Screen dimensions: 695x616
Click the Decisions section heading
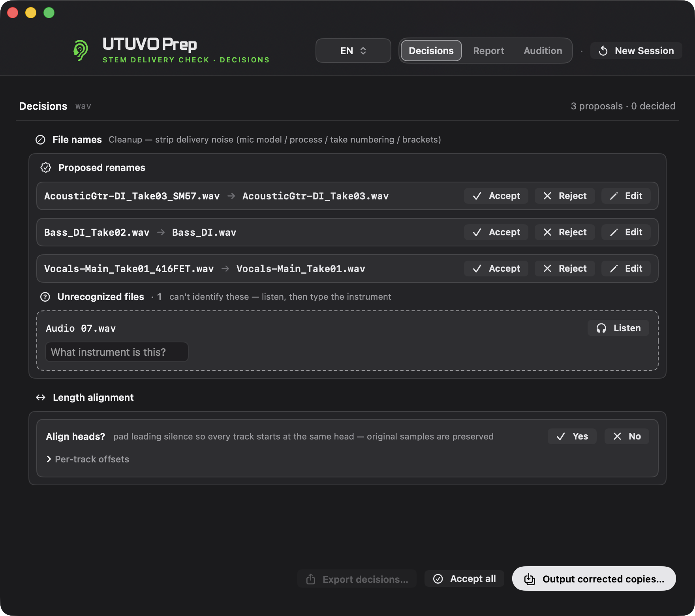coord(43,106)
